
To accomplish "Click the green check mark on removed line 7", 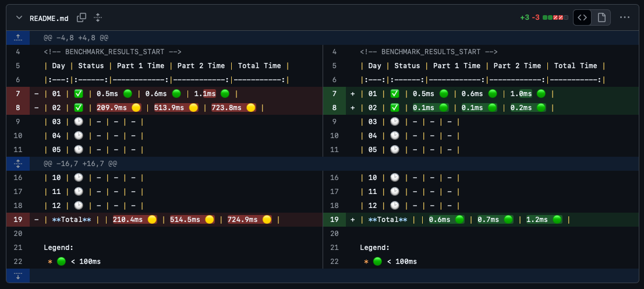I will pyautogui.click(x=79, y=94).
